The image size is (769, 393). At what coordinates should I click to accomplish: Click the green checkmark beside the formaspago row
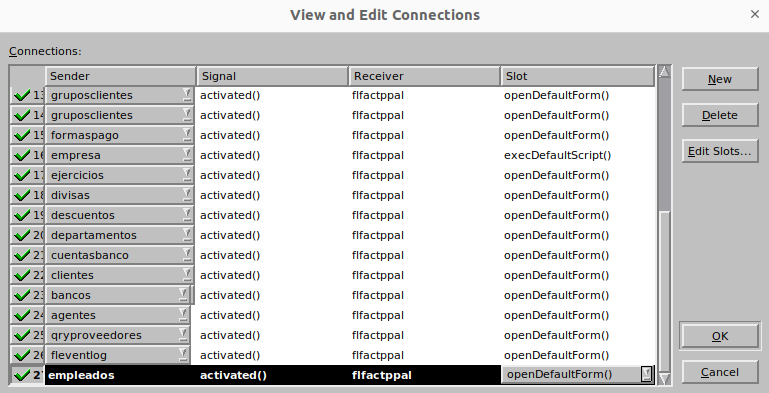(x=22, y=135)
